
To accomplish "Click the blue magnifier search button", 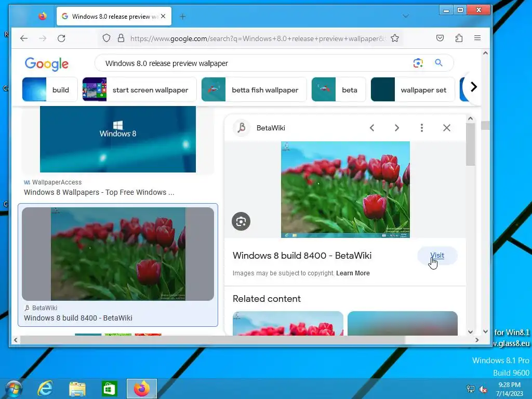I will [438, 63].
